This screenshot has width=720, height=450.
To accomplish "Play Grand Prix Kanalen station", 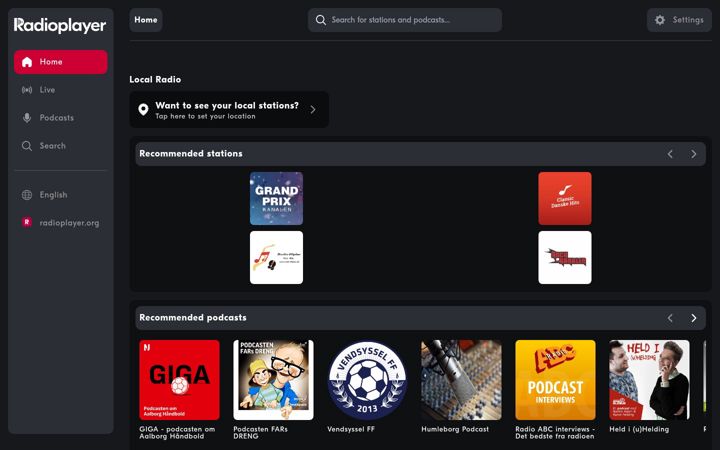I will pyautogui.click(x=276, y=198).
